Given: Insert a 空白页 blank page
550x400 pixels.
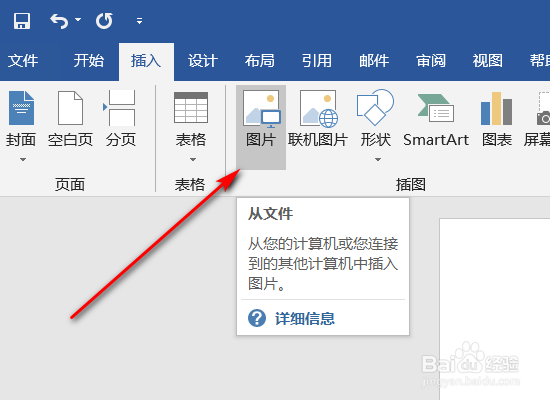Looking at the screenshot, I should 70,119.
